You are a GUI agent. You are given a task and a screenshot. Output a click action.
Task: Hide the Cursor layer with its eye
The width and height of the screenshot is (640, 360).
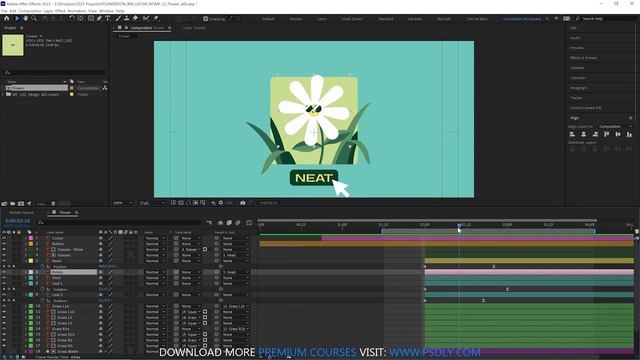pyautogui.click(x=4, y=238)
